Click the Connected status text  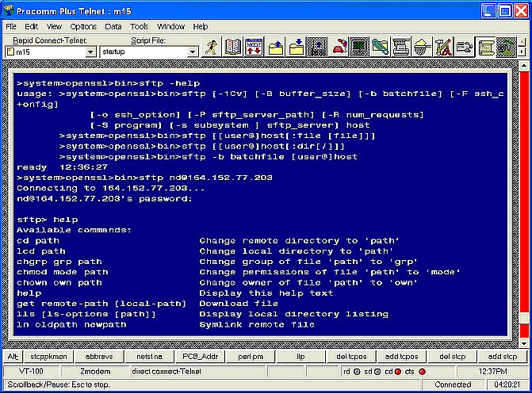click(453, 384)
